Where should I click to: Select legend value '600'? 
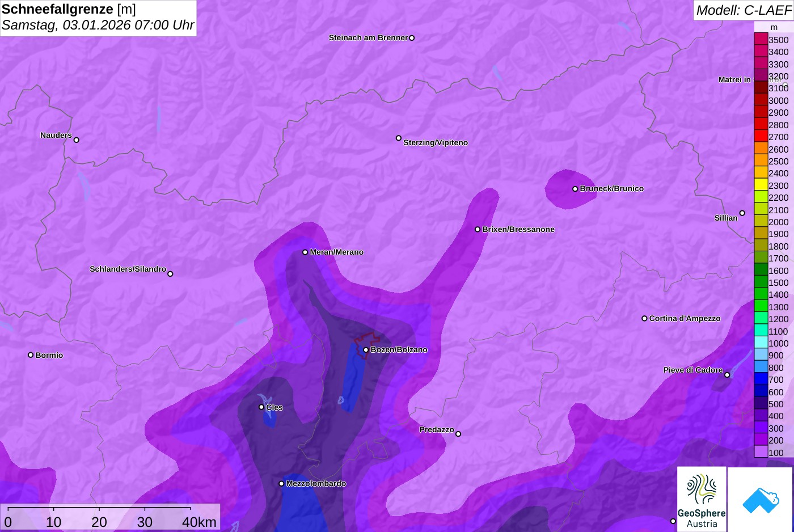coord(776,392)
